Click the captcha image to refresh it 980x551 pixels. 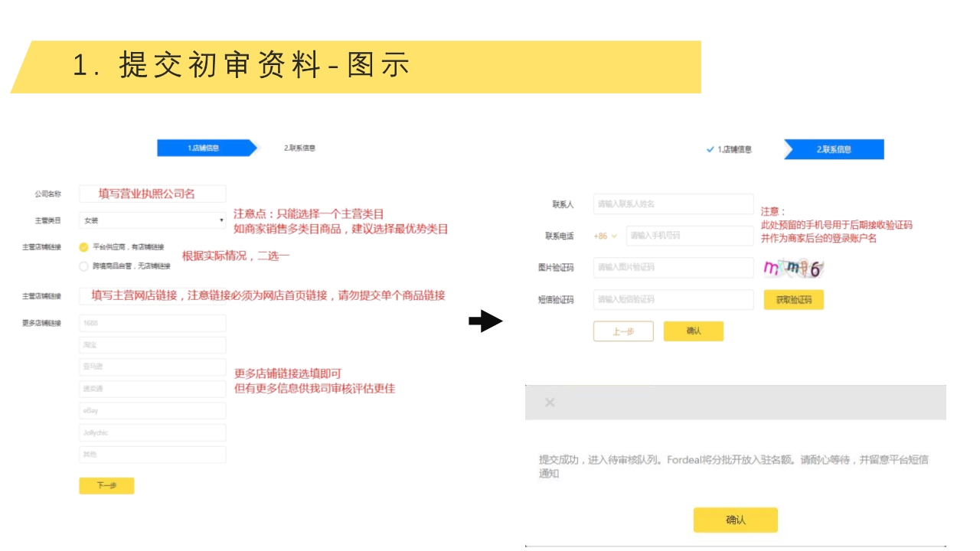point(793,269)
